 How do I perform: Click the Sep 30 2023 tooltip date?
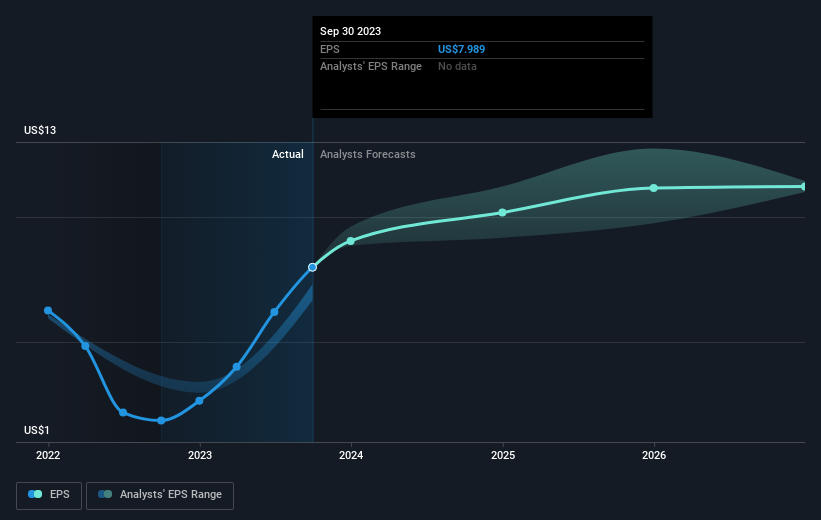pos(350,31)
